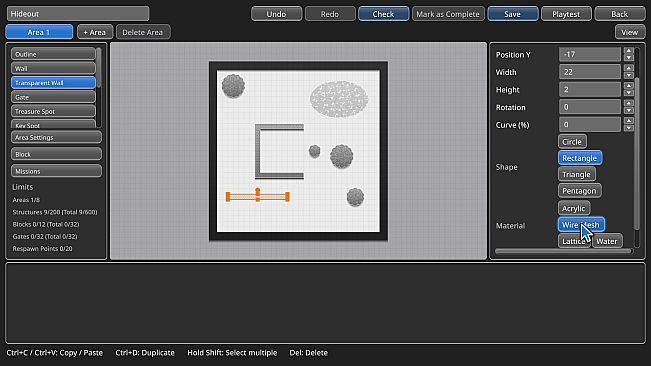Click the Curve (%) value field
The image size is (651, 366).
point(590,124)
